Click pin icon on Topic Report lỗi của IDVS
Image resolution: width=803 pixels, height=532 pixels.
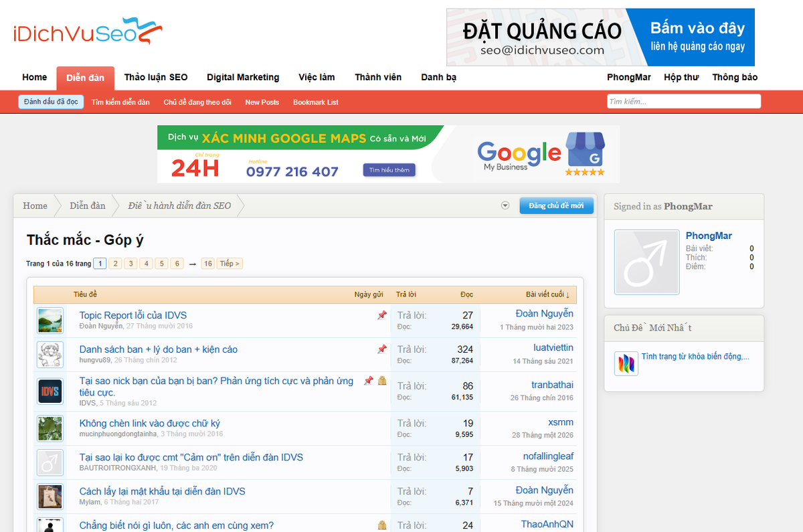coord(381,315)
